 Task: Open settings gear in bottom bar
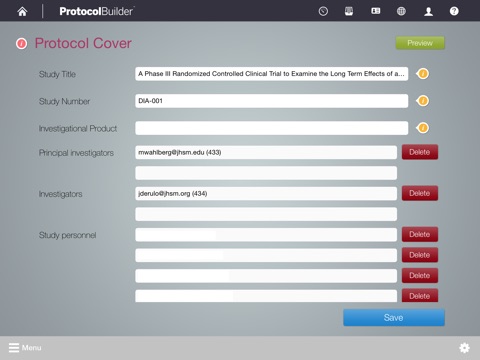[464, 348]
